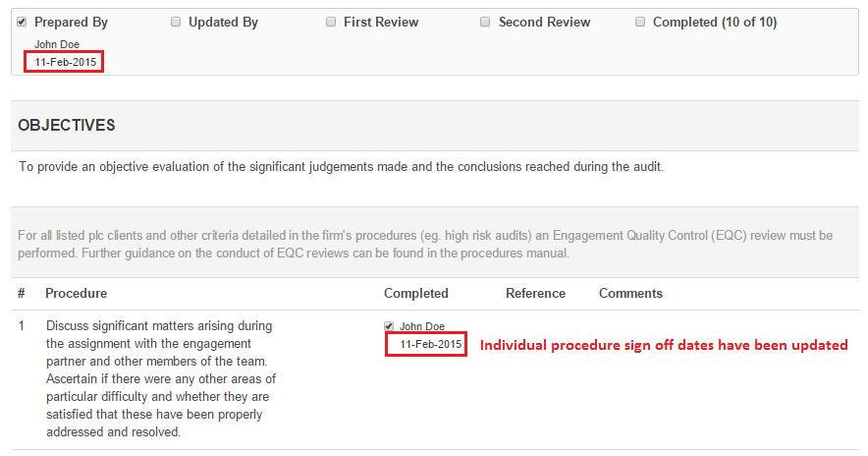
Task: Uncheck the Prepared By checkbox
Action: tap(22, 23)
